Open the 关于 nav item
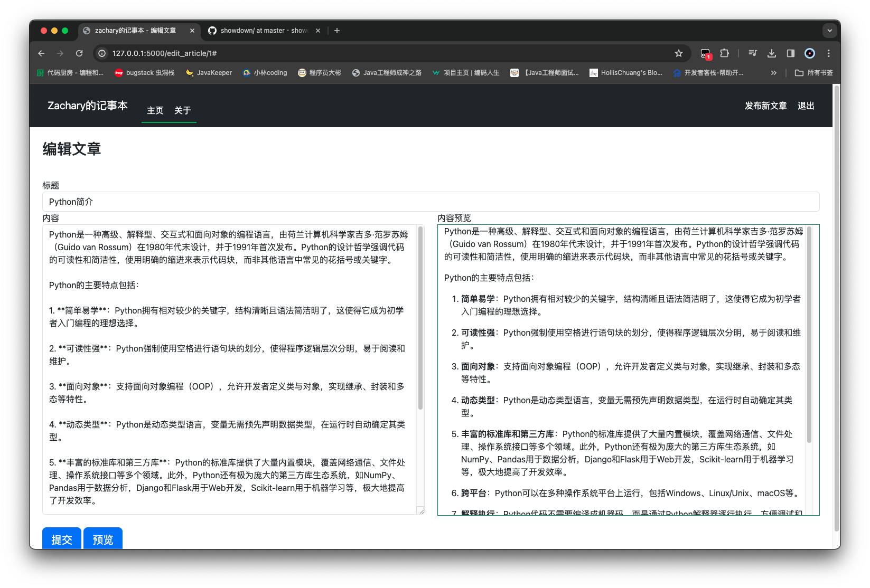This screenshot has height=588, width=870. 183,110
